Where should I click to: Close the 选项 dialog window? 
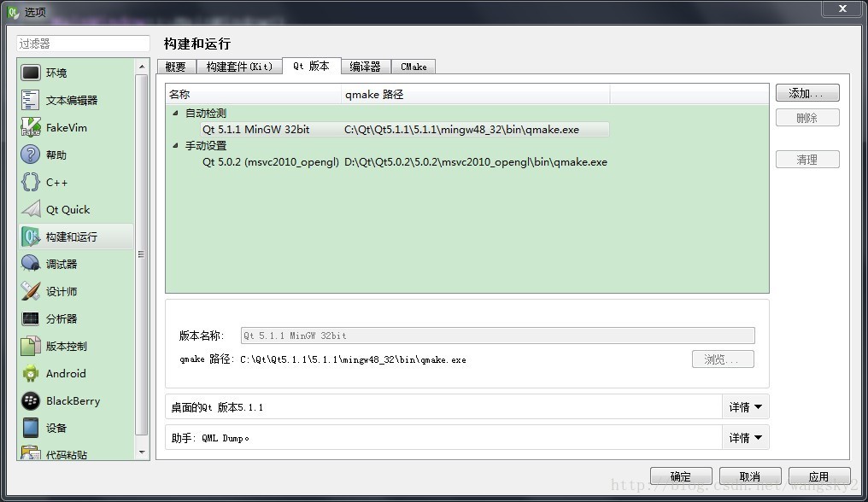tap(842, 9)
